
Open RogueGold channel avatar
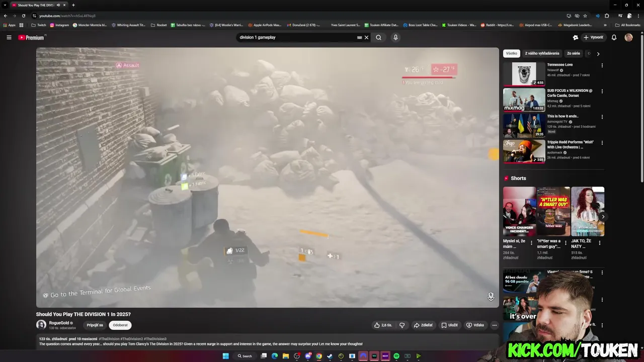click(x=41, y=325)
